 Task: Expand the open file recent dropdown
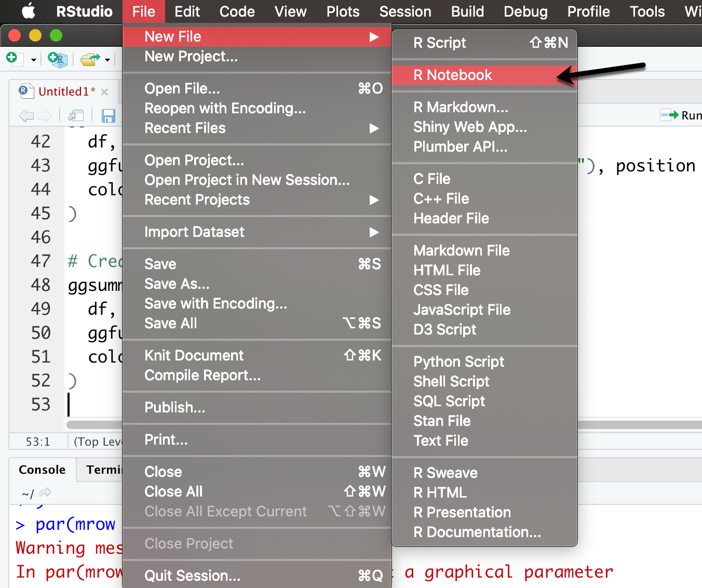click(x=107, y=60)
